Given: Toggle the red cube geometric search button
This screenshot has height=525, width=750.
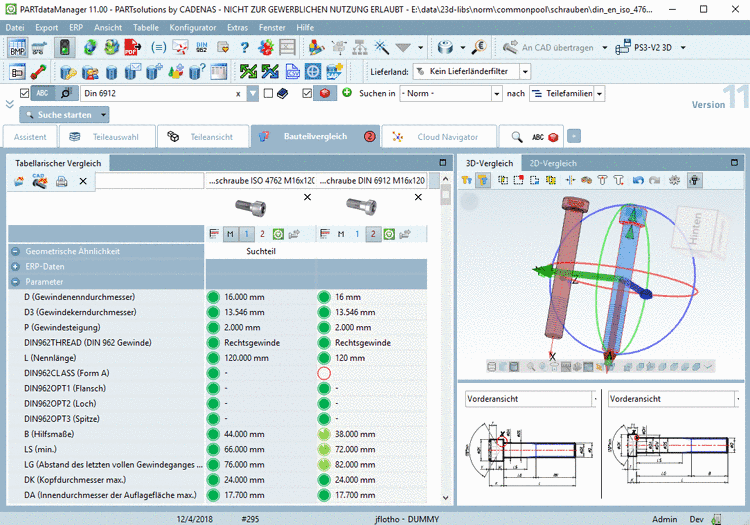Looking at the screenshot, I should [x=325, y=93].
